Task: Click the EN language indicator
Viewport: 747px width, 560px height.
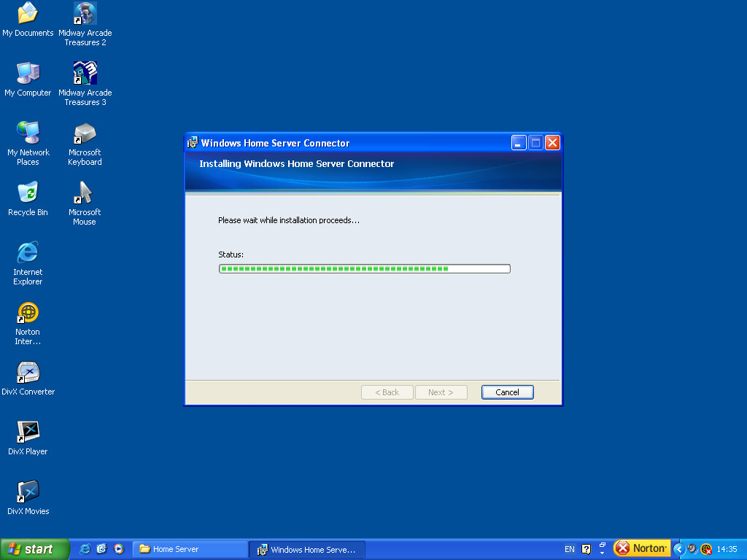Action: pos(569,549)
